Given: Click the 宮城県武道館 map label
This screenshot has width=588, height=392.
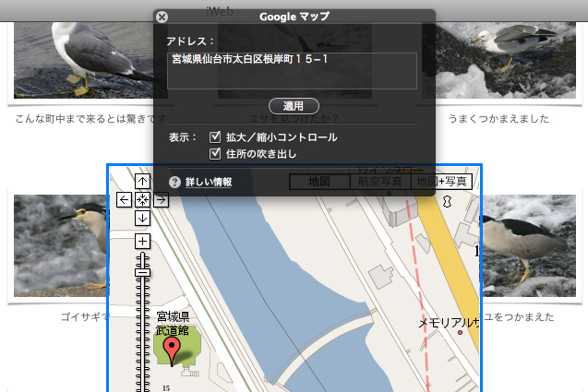Looking at the screenshot, I should click(x=173, y=324).
